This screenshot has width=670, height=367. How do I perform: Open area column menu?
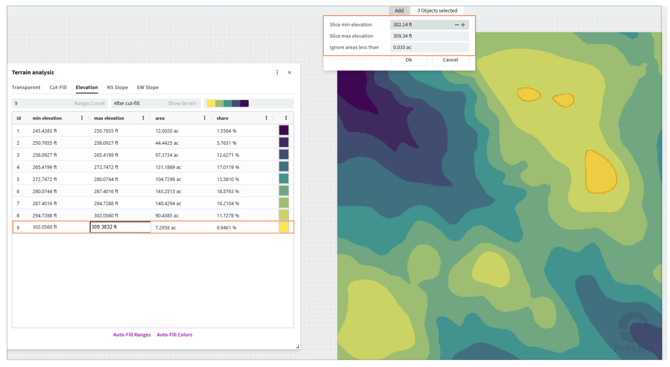click(205, 118)
